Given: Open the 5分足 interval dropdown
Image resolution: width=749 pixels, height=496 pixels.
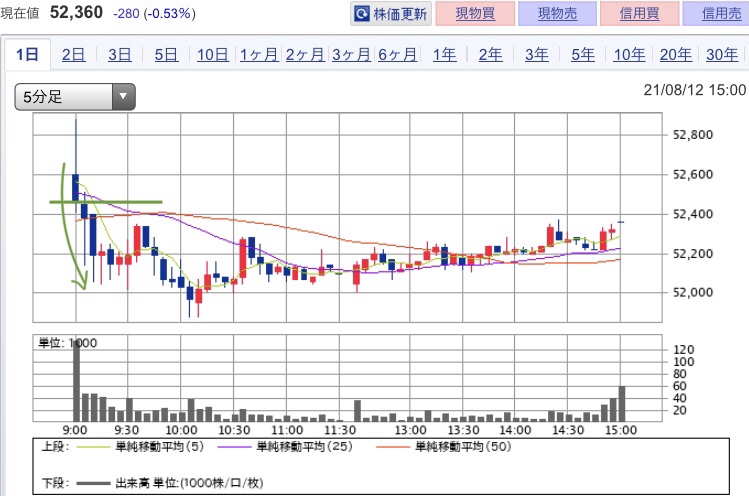Looking at the screenshot, I should point(75,97).
